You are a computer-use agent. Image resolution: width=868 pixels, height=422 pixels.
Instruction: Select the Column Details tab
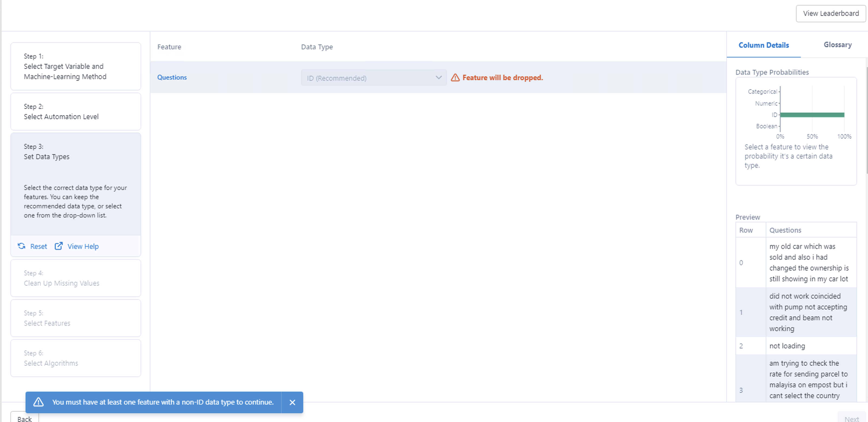763,45
